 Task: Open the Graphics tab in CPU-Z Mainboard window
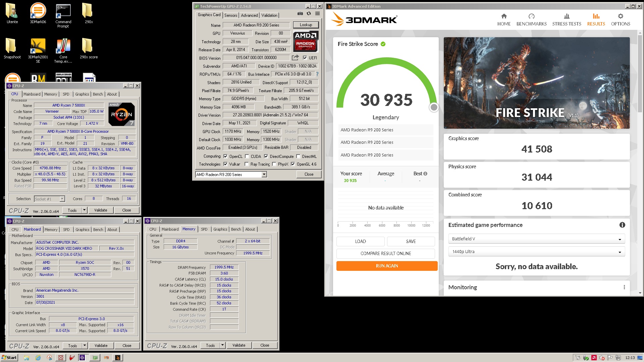[x=82, y=230]
